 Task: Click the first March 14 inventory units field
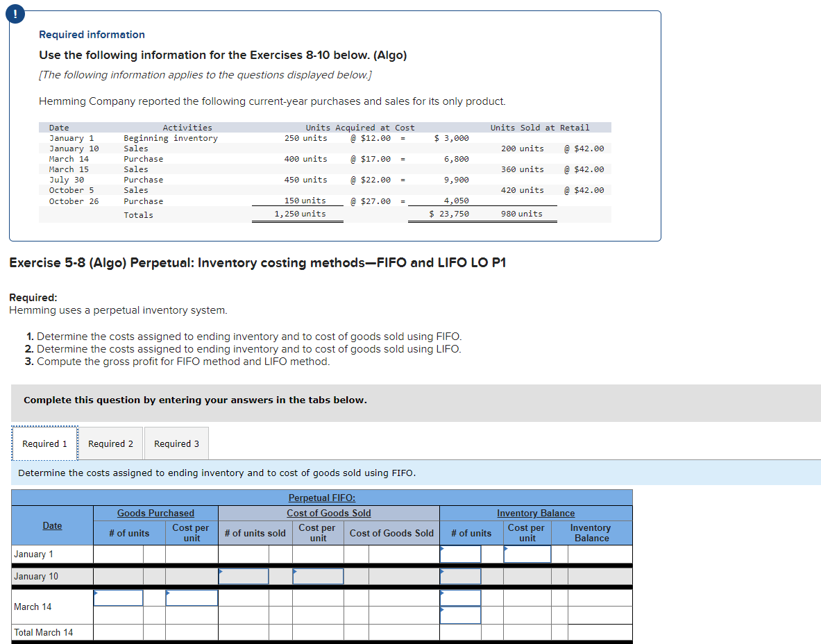(460, 597)
